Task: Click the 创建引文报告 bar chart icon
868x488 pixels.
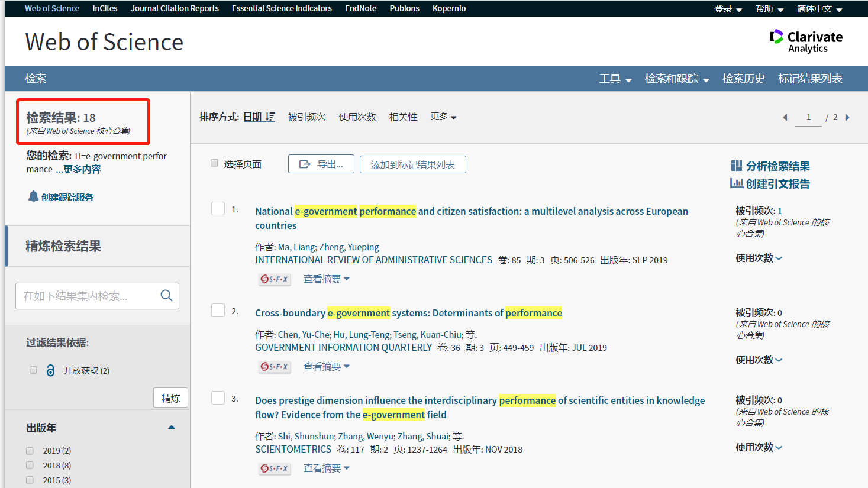Action: [737, 183]
